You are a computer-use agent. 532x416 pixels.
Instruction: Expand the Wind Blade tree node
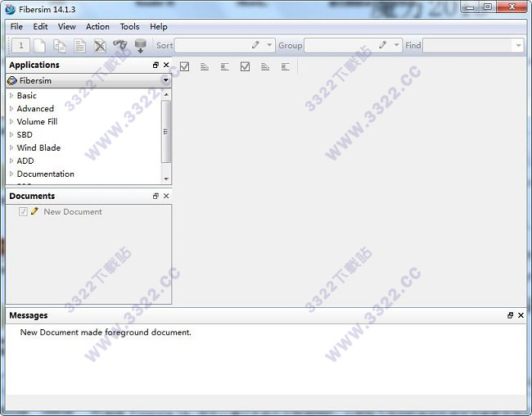pyautogui.click(x=11, y=147)
